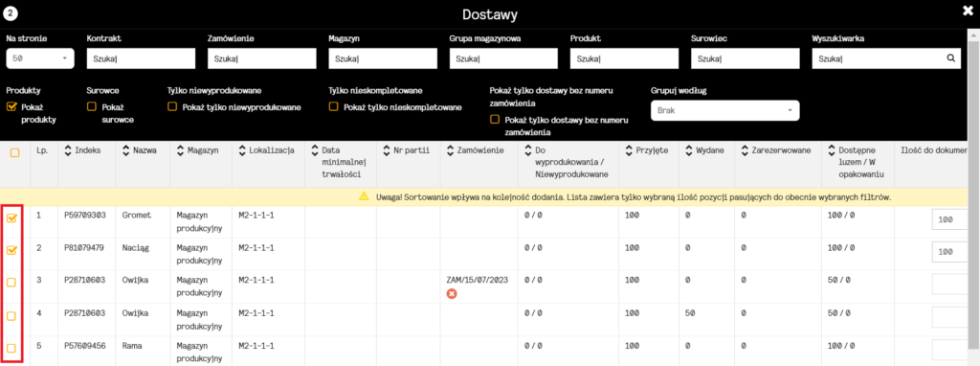Remove order ZAM/15/07/2023 with red X icon
Viewport: 980px width, 366px height.
tap(452, 293)
